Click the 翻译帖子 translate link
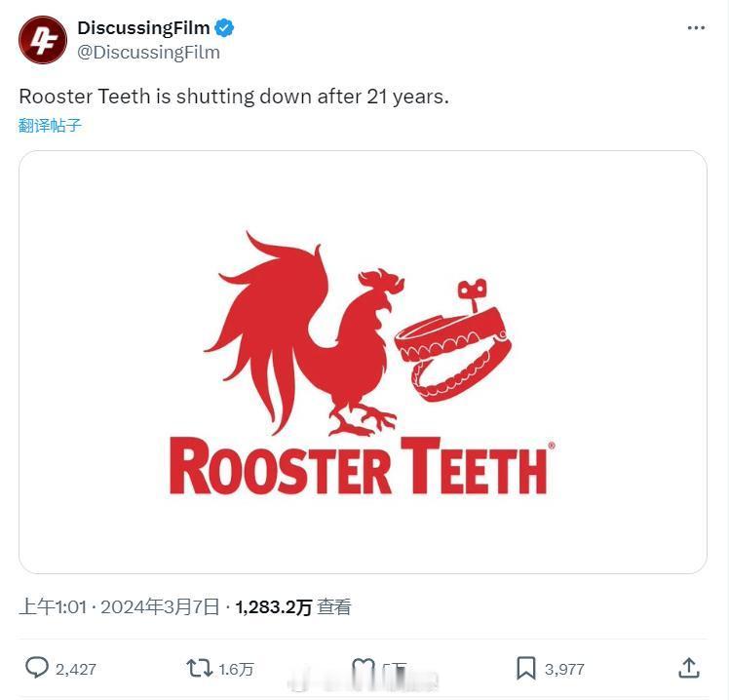The image size is (729, 700). point(51,126)
